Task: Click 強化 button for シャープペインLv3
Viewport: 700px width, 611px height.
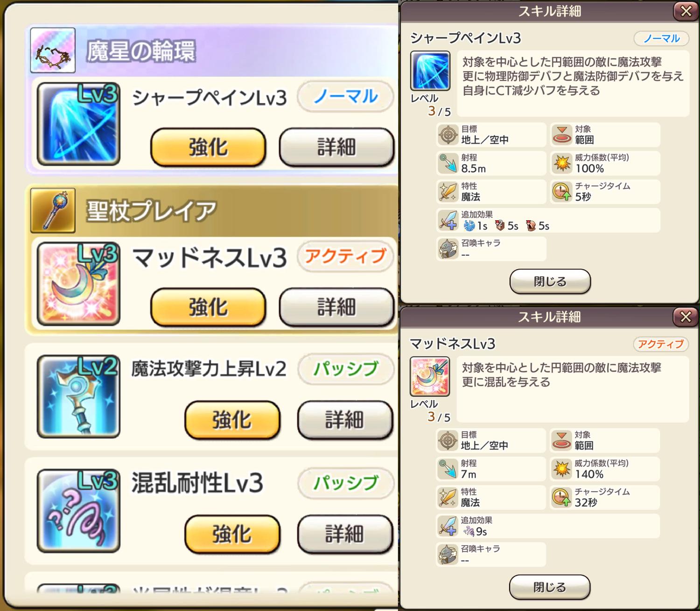Action: [208, 147]
